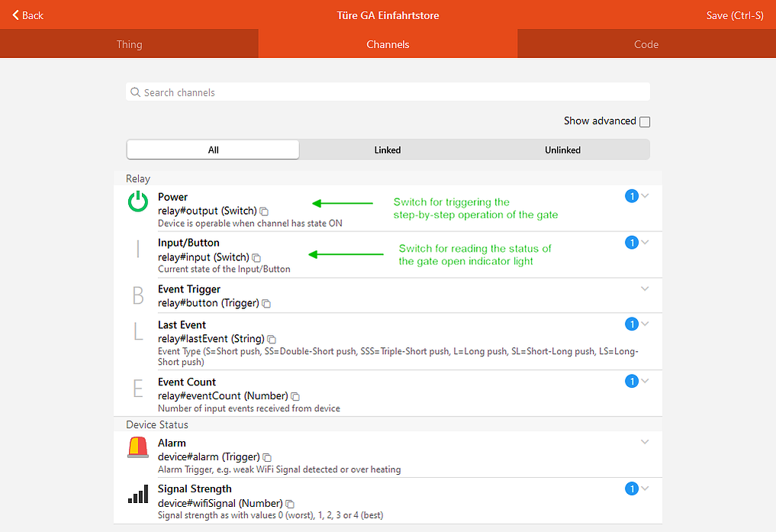Screen dimensions: 776x532
Task: Click the Alarm channel title
Action: point(172,443)
